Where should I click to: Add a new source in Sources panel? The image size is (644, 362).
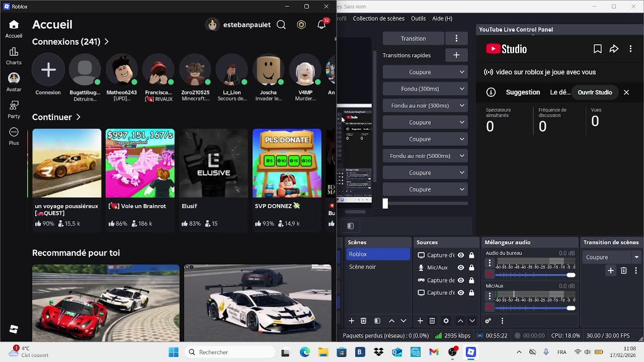(420, 321)
